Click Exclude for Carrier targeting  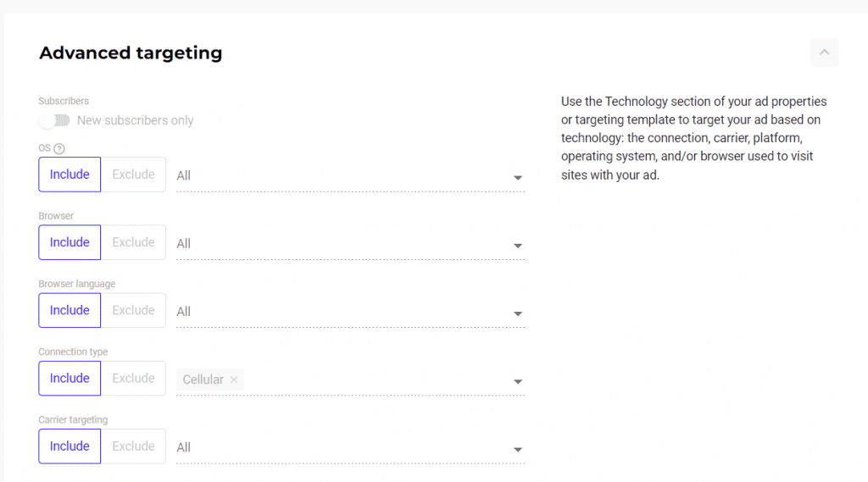pyautogui.click(x=133, y=446)
